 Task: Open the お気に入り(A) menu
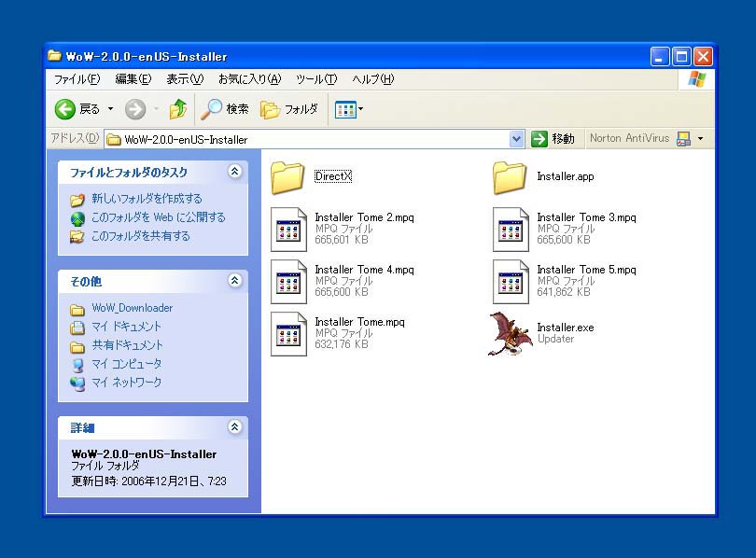coord(249,79)
